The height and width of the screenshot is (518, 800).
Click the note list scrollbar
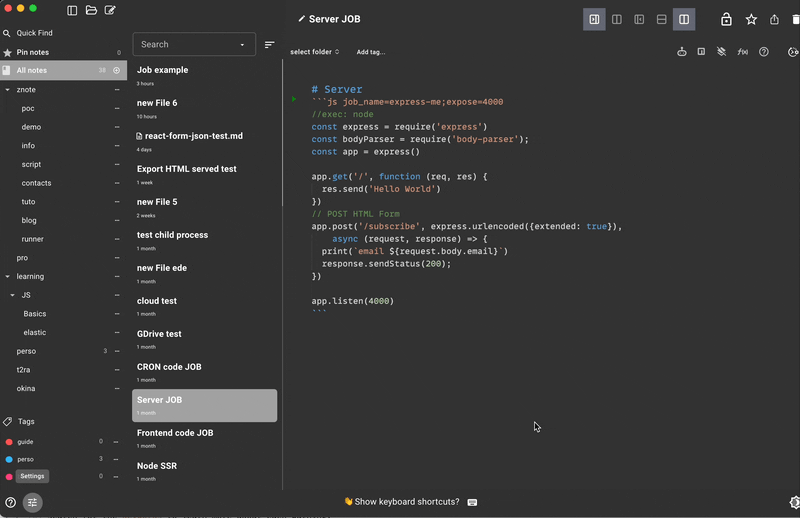pyautogui.click(x=282, y=133)
